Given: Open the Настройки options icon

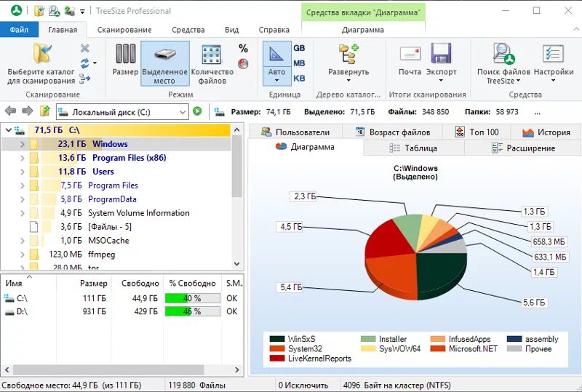Looking at the screenshot, I should pos(553,54).
